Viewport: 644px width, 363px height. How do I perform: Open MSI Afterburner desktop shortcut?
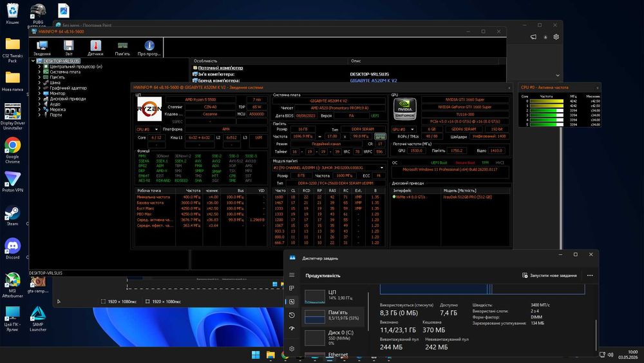(x=12, y=285)
